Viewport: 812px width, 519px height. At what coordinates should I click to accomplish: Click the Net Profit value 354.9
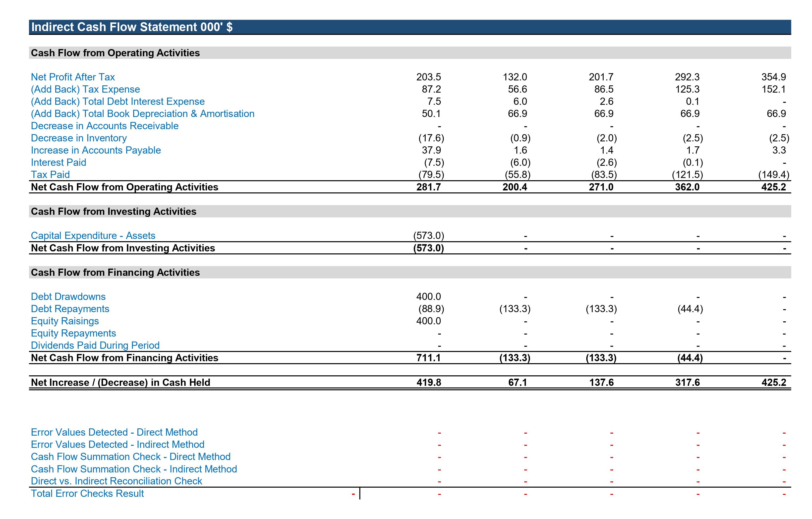coord(774,77)
